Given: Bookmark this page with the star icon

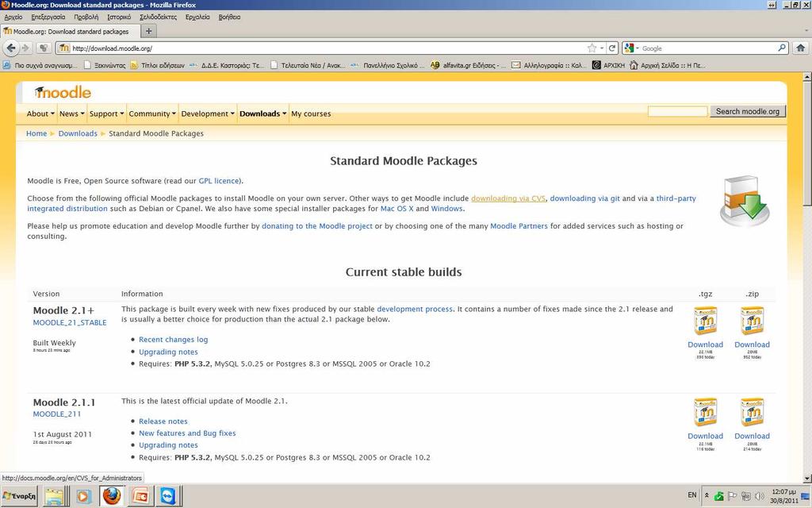Looking at the screenshot, I should pos(592,48).
